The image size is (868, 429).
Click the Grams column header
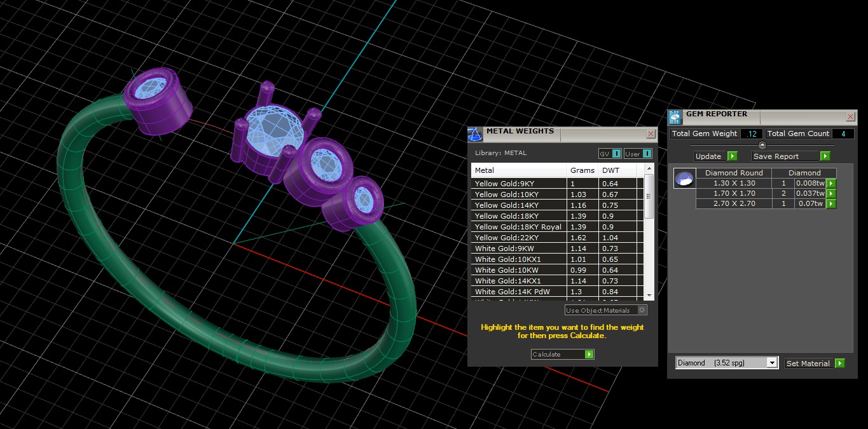pyautogui.click(x=582, y=170)
